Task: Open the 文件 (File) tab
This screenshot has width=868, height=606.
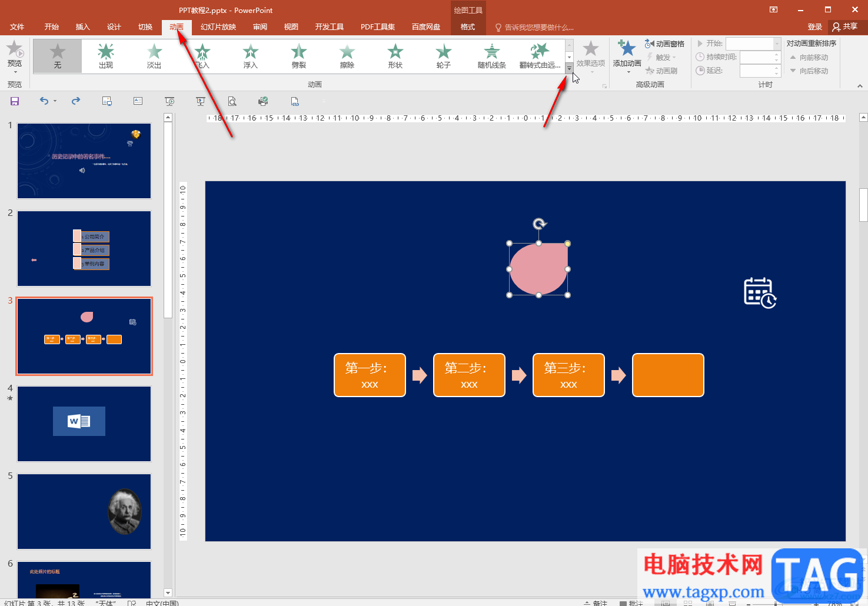Action: [x=17, y=27]
